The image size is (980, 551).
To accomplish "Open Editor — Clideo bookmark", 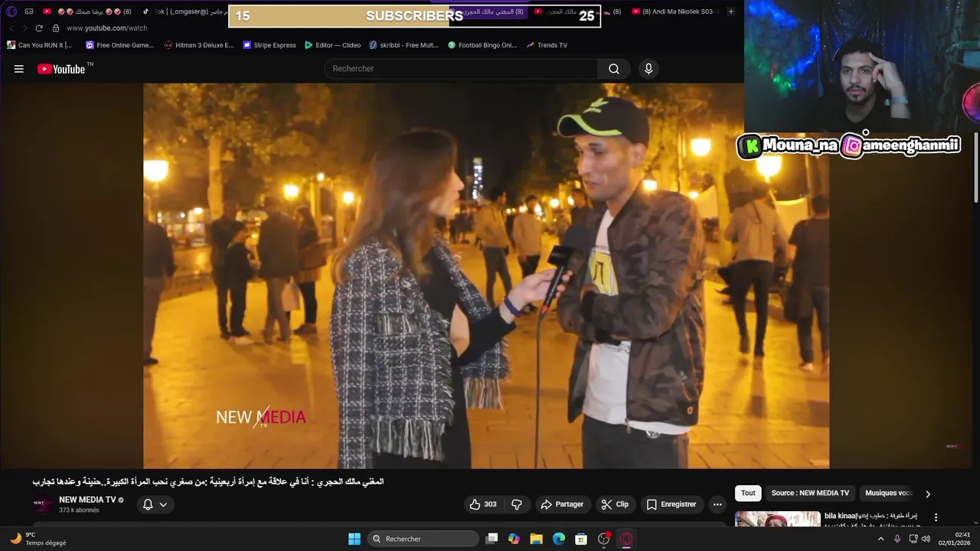I will 332,45.
